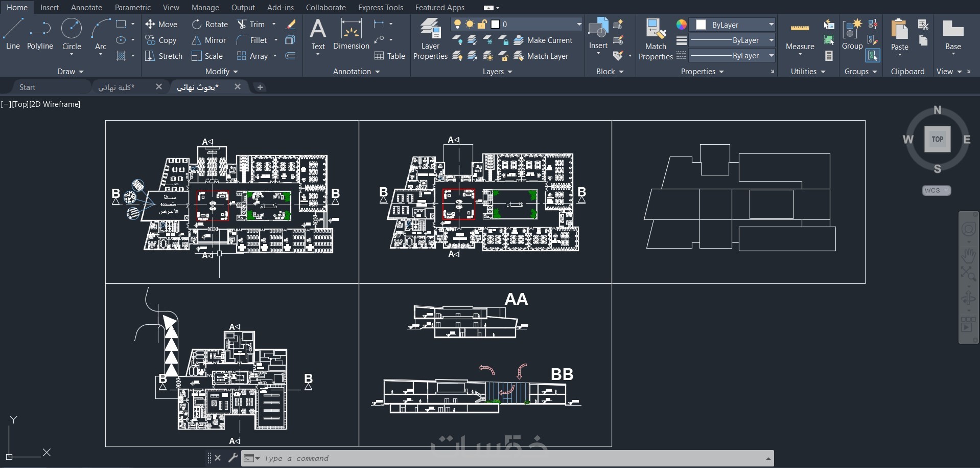Expand the Modify panel

pos(222,72)
